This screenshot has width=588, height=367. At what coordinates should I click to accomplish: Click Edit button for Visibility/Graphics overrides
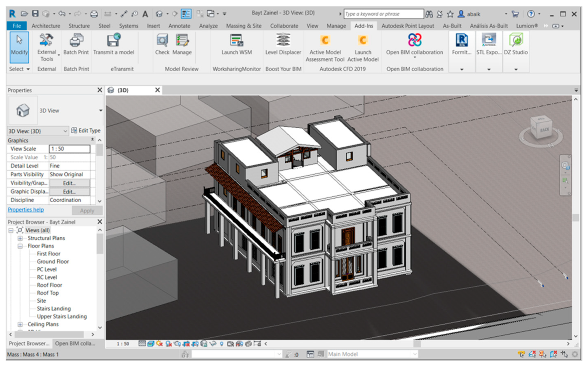pos(69,183)
